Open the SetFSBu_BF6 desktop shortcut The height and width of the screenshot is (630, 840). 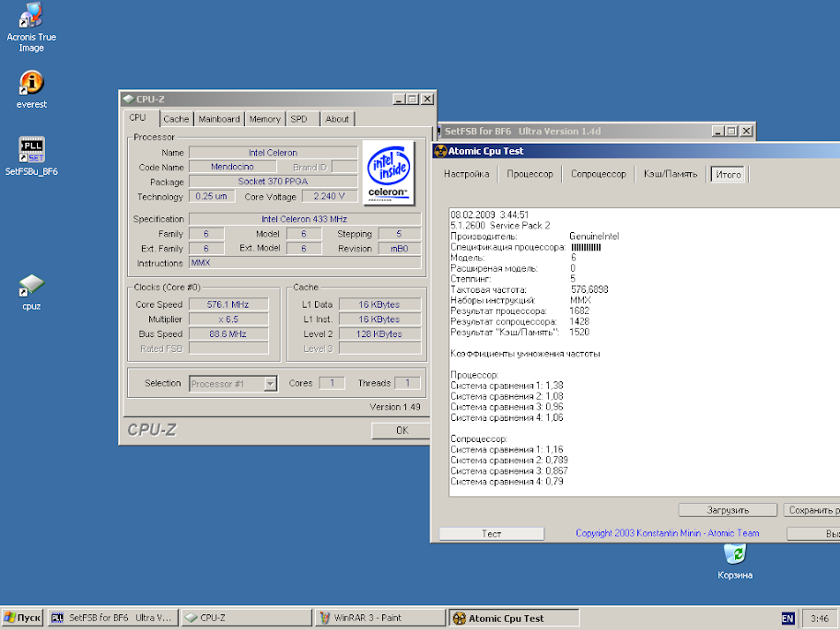(x=31, y=157)
